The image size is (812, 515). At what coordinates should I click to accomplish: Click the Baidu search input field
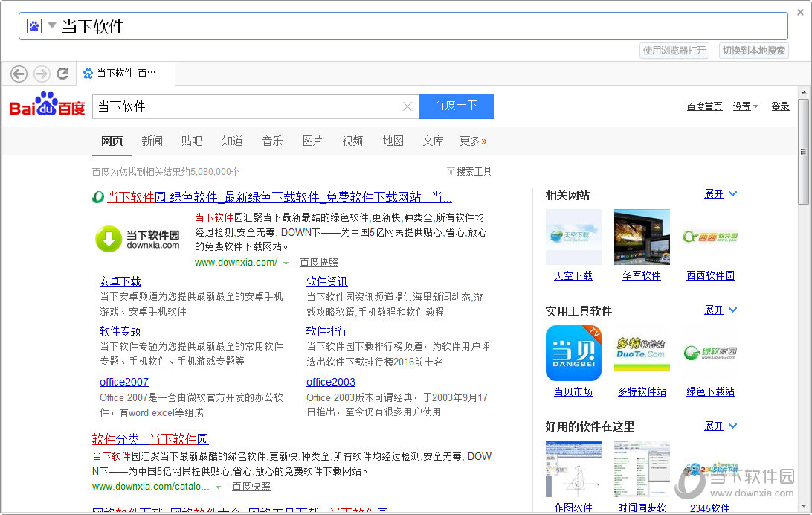[x=245, y=106]
